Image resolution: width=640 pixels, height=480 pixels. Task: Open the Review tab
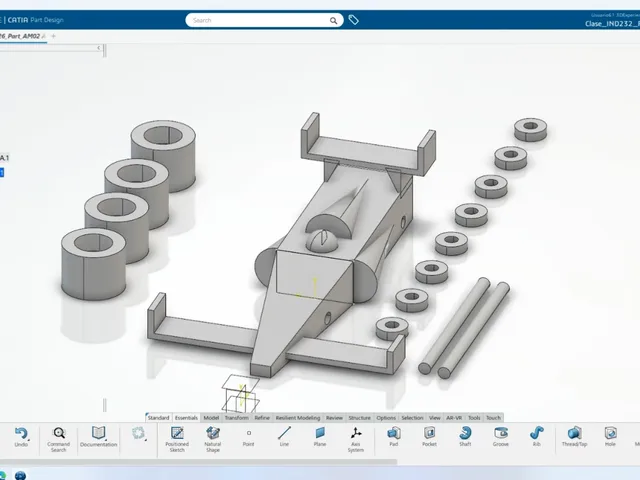click(334, 418)
